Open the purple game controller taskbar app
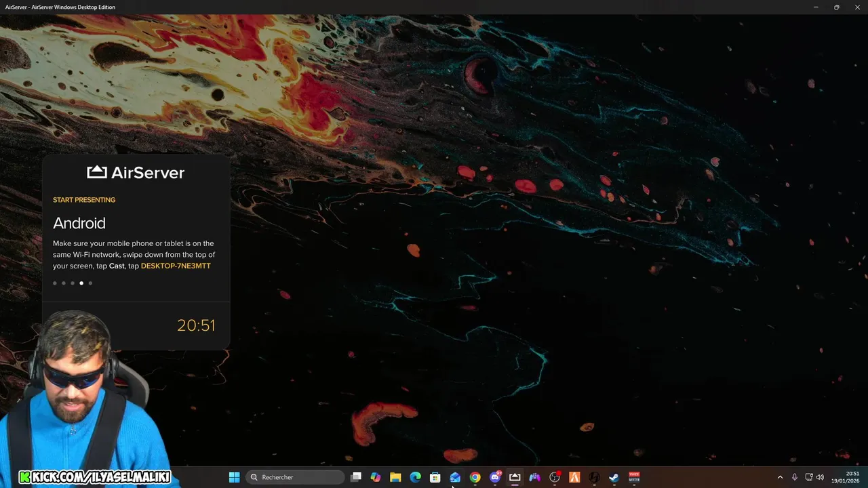Screen dimensions: 868x488 click(x=534, y=477)
